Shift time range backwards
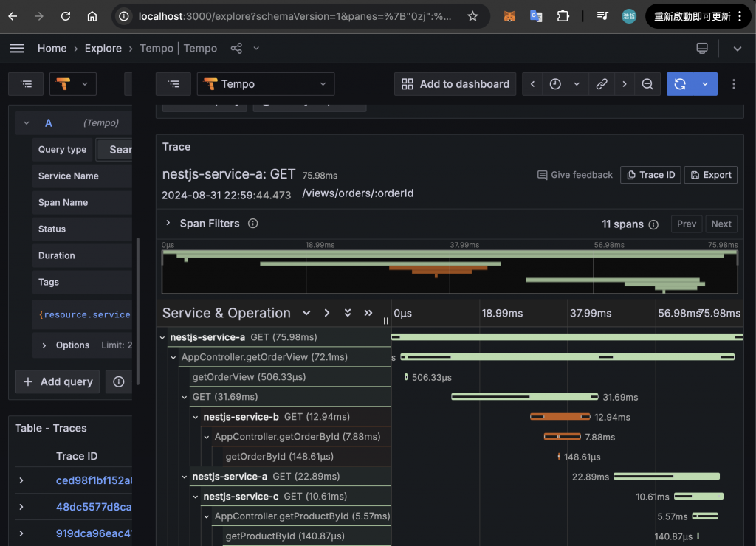The image size is (756, 546). pos(532,84)
